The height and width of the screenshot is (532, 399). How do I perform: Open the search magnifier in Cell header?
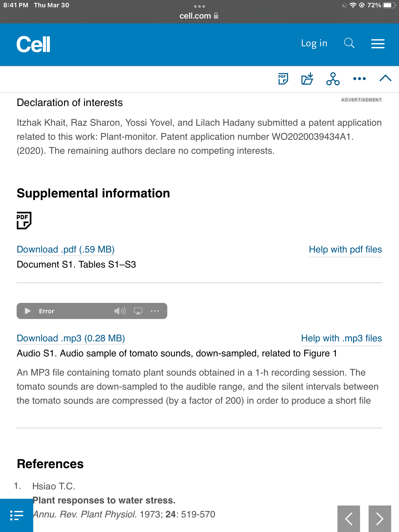tap(349, 43)
